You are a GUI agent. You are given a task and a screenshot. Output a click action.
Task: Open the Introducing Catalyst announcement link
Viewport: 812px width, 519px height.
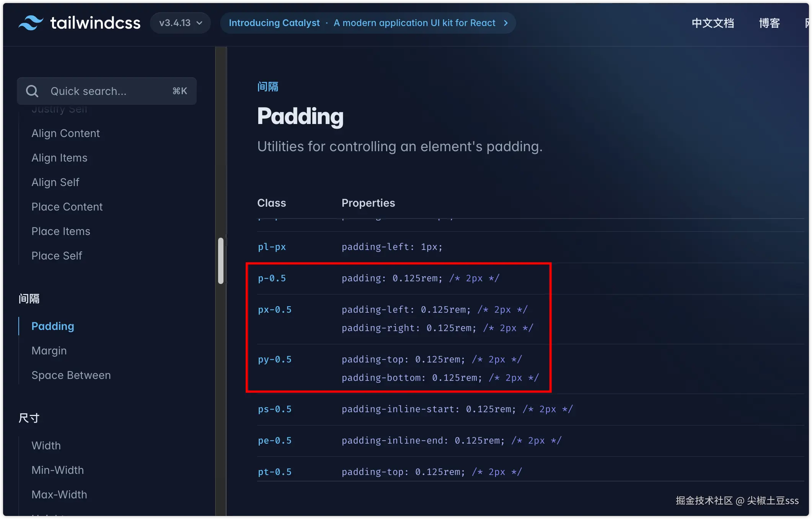tap(274, 23)
